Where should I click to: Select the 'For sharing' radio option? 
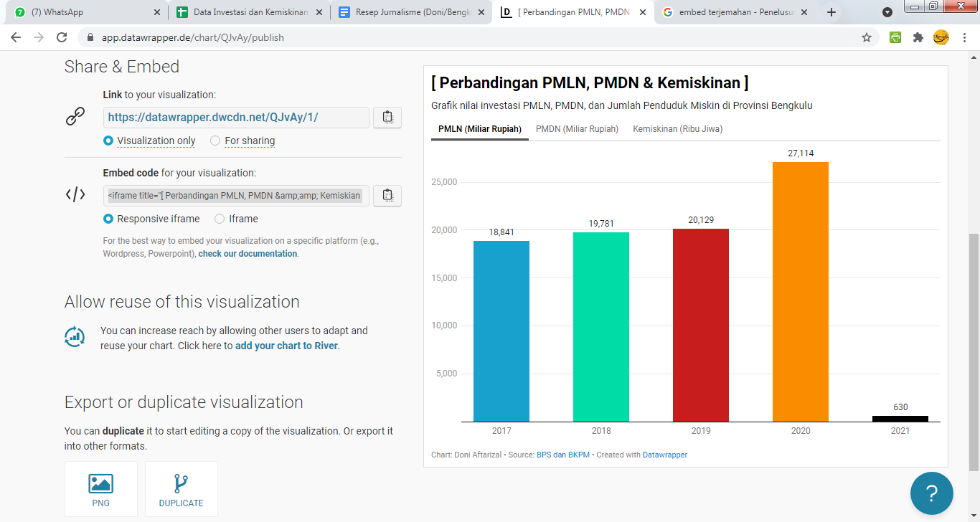pos(215,141)
